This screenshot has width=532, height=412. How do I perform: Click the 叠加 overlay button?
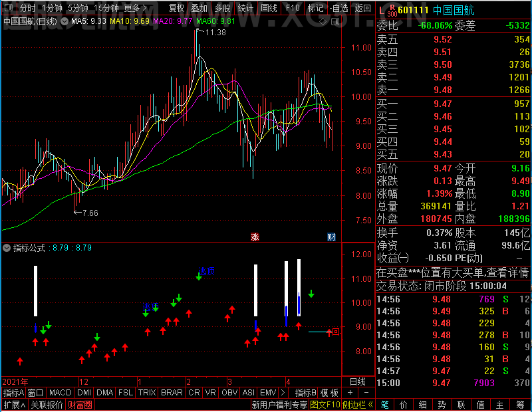tap(199, 8)
